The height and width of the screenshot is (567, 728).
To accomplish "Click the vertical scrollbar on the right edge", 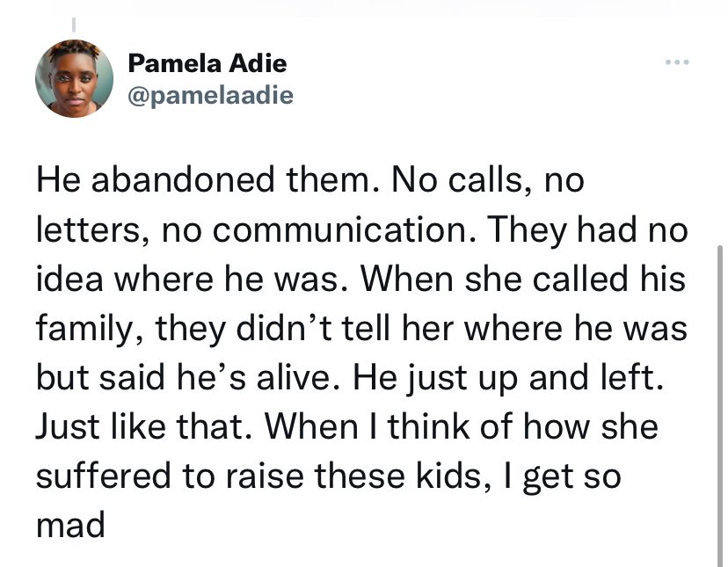I will [x=719, y=404].
